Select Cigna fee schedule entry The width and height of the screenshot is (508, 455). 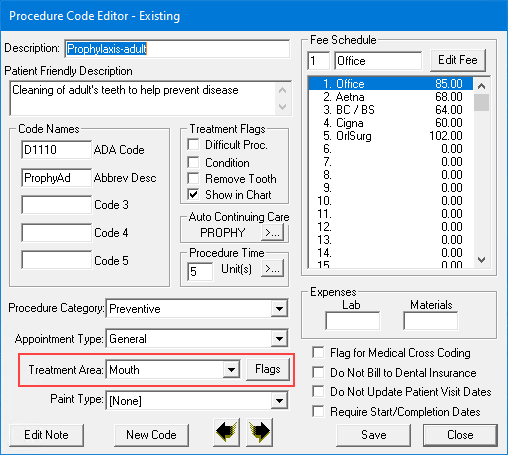(391, 123)
